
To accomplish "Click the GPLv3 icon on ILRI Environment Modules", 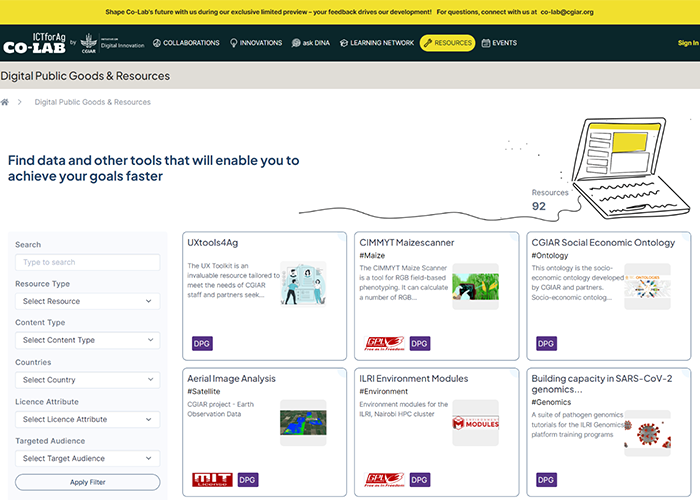I will tap(384, 480).
